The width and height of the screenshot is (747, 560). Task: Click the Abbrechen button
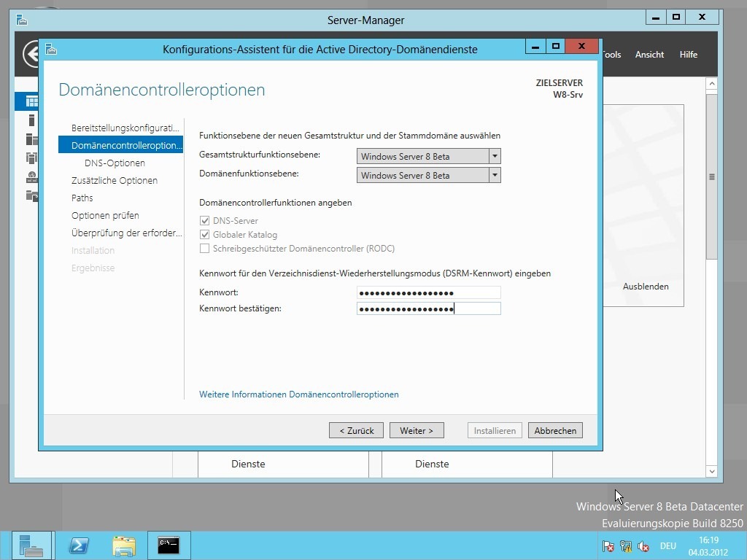click(555, 430)
